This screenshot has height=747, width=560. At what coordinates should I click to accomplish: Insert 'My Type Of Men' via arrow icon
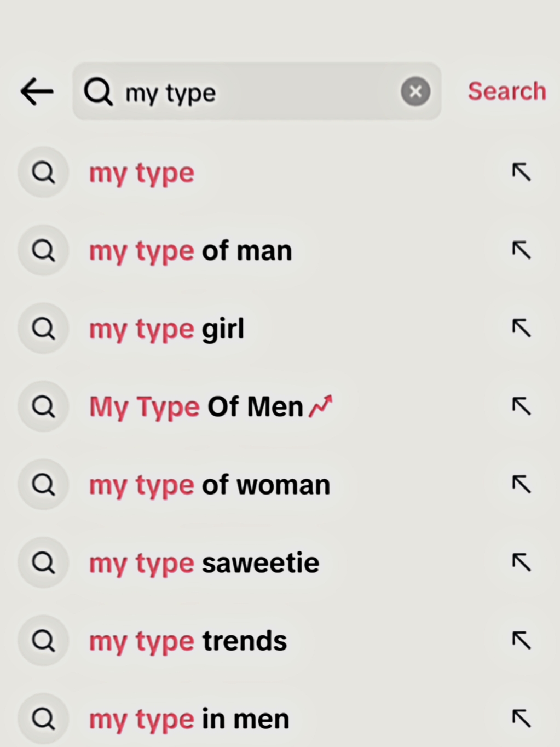point(521,406)
